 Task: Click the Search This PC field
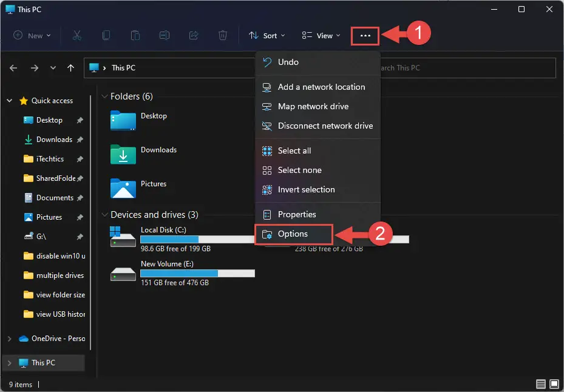(x=468, y=67)
